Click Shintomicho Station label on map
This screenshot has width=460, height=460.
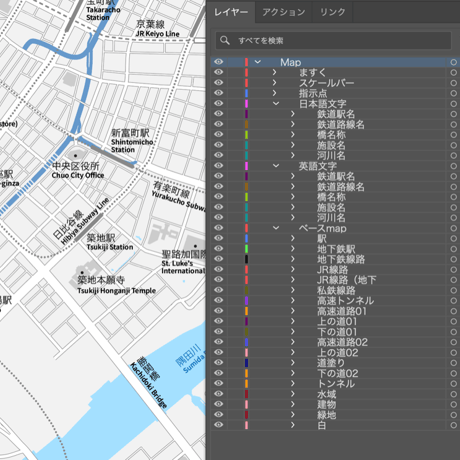tap(132, 146)
